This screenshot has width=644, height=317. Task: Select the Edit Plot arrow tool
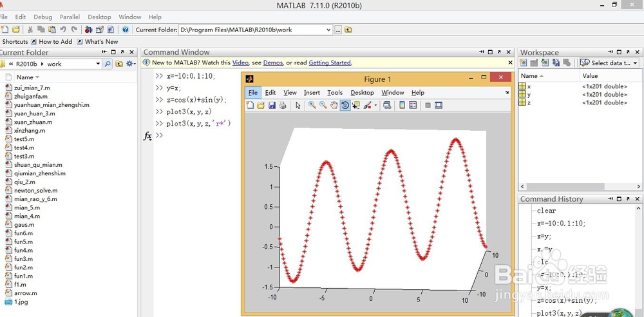298,106
